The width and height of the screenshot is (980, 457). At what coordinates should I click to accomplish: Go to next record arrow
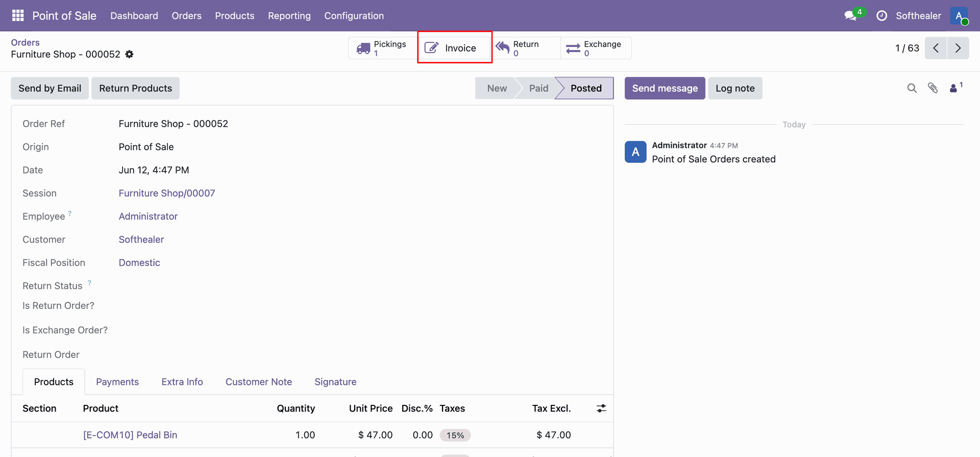coord(958,48)
